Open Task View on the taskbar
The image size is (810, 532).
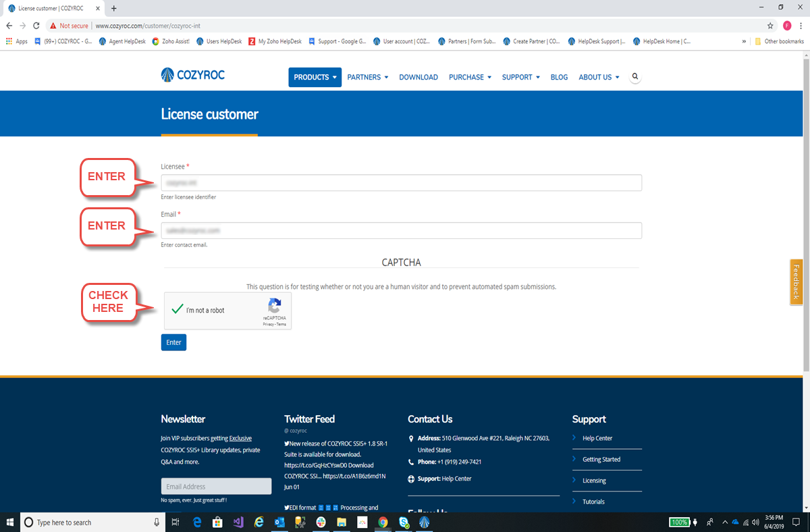(x=175, y=522)
